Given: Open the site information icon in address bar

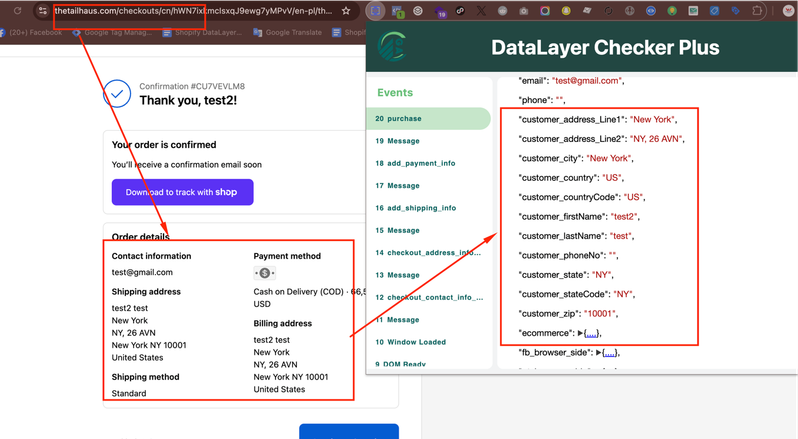Looking at the screenshot, I should 43,11.
